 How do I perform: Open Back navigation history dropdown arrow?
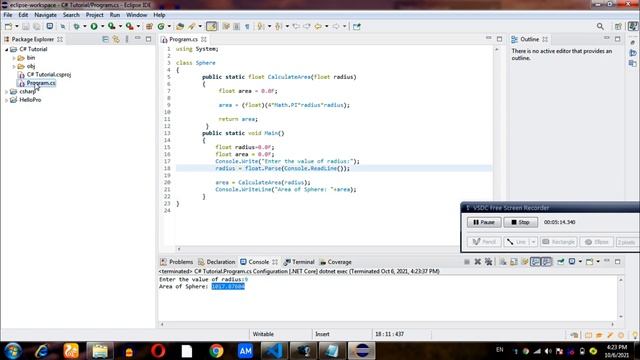pos(327,27)
